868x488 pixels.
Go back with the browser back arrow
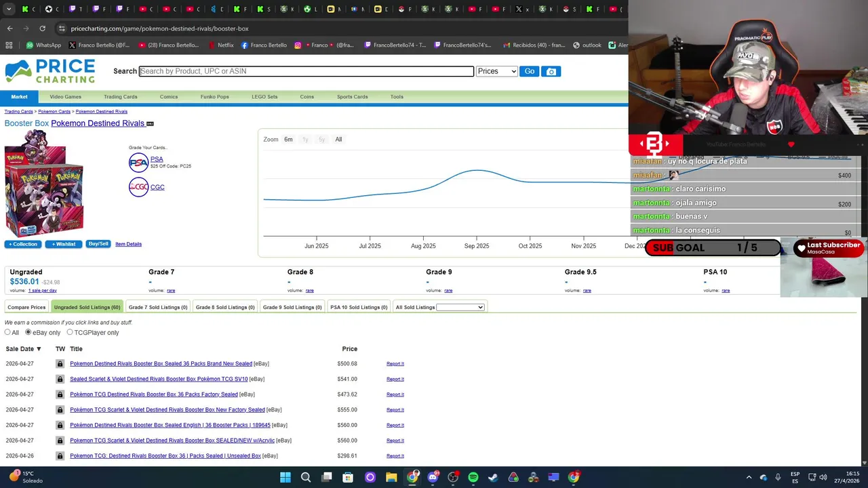pos(9,28)
